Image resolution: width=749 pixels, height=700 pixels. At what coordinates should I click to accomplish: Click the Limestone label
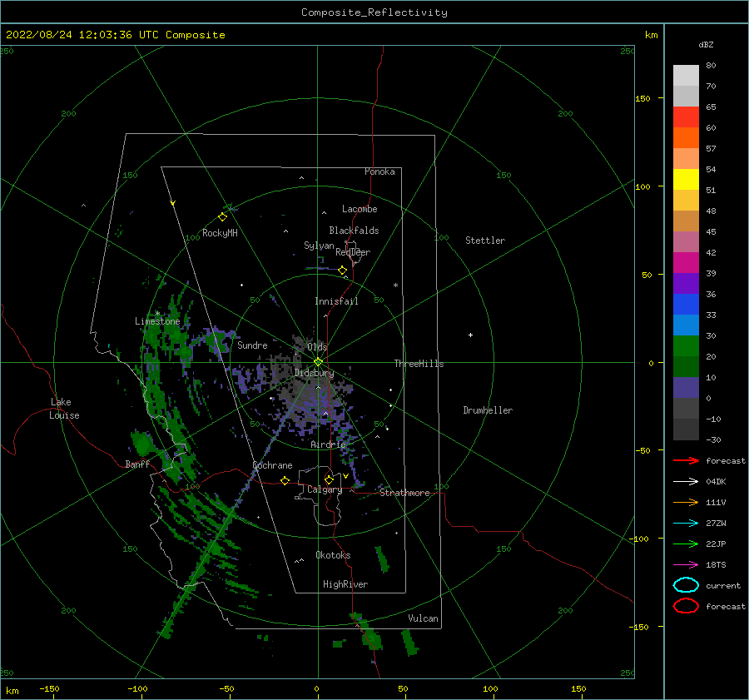click(157, 321)
